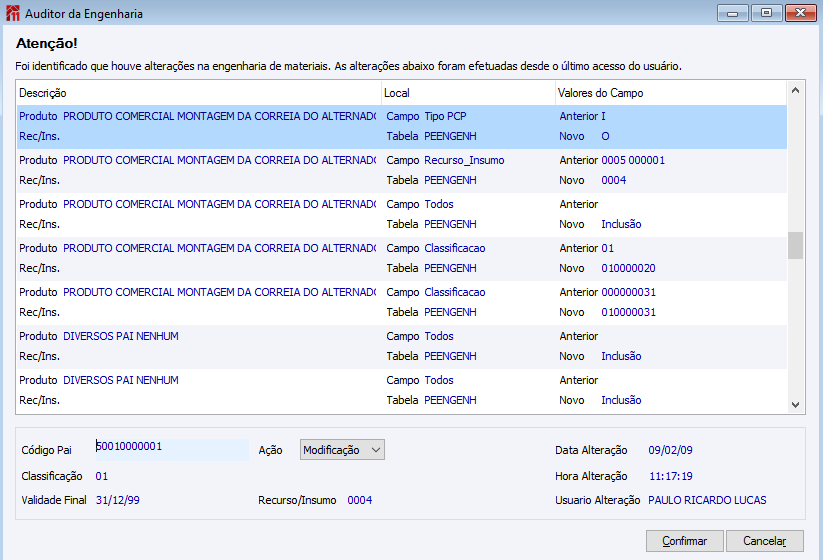Select the row with value 010000020
823x560 pixels.
402,258
